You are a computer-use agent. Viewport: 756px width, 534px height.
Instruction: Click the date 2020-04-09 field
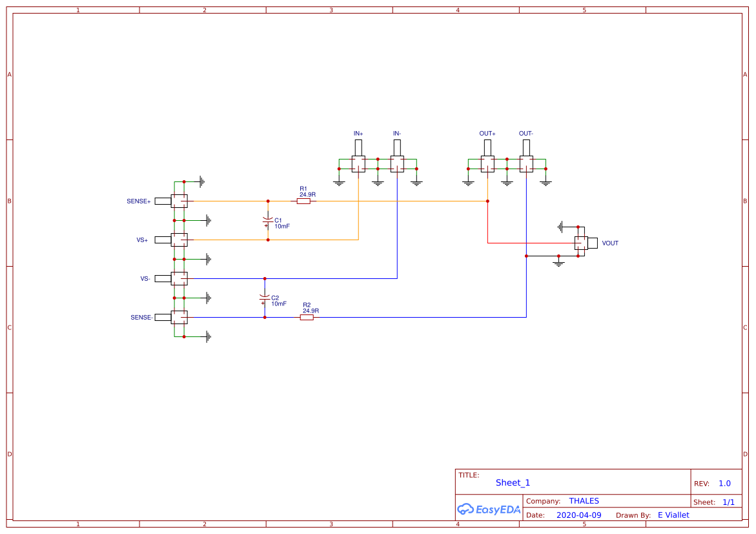578,515
